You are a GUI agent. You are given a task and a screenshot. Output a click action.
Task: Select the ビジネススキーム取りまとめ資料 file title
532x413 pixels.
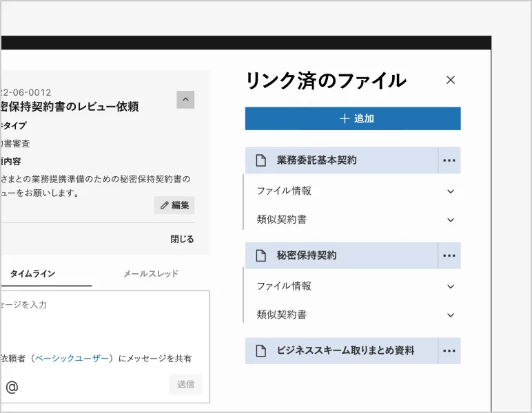coord(345,350)
